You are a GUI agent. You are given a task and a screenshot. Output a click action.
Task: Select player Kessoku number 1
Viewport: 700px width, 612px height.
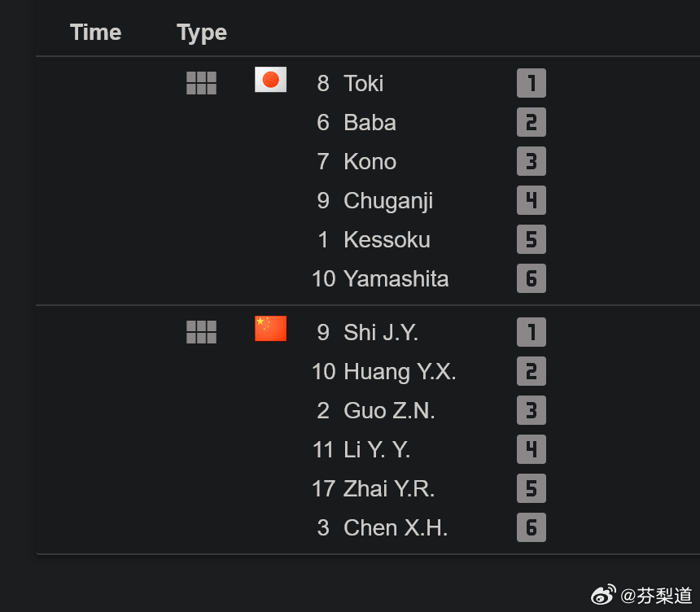click(x=374, y=240)
